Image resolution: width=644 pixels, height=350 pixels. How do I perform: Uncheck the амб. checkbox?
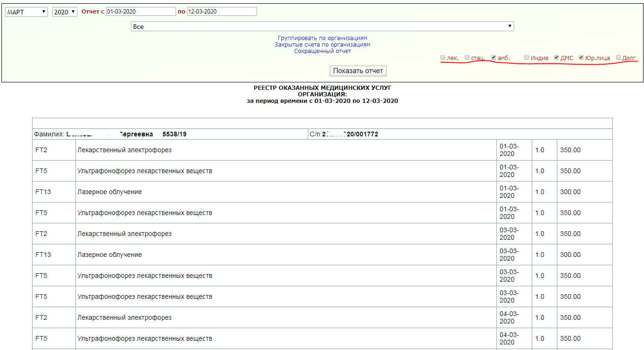pyautogui.click(x=494, y=58)
